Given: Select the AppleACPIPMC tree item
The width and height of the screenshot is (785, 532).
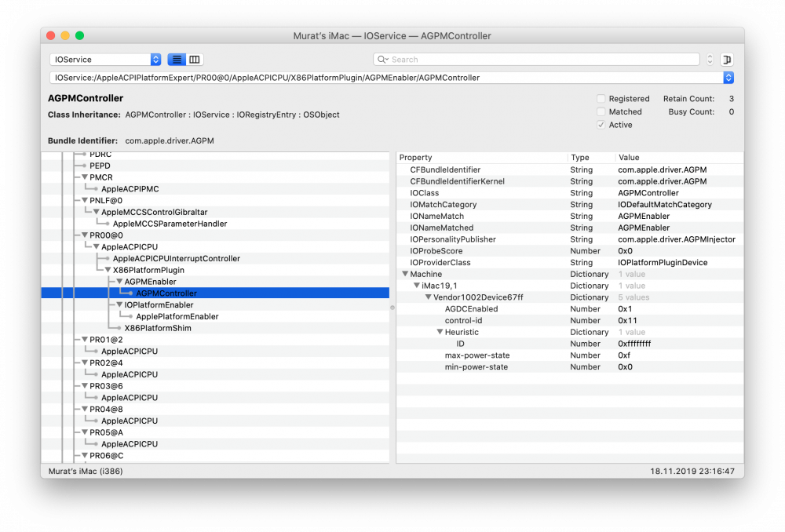Looking at the screenshot, I should click(x=130, y=189).
